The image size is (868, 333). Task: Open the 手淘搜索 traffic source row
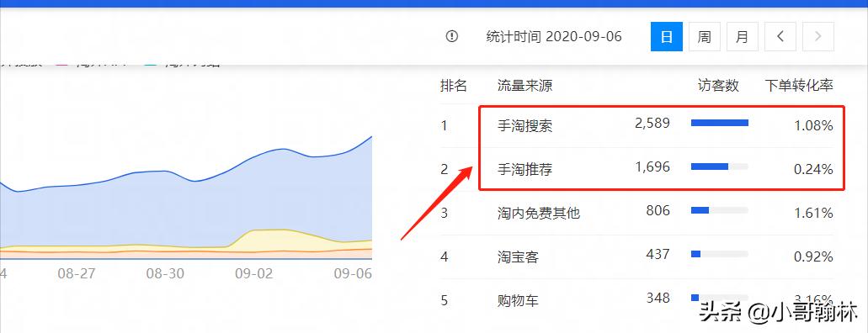(637, 125)
